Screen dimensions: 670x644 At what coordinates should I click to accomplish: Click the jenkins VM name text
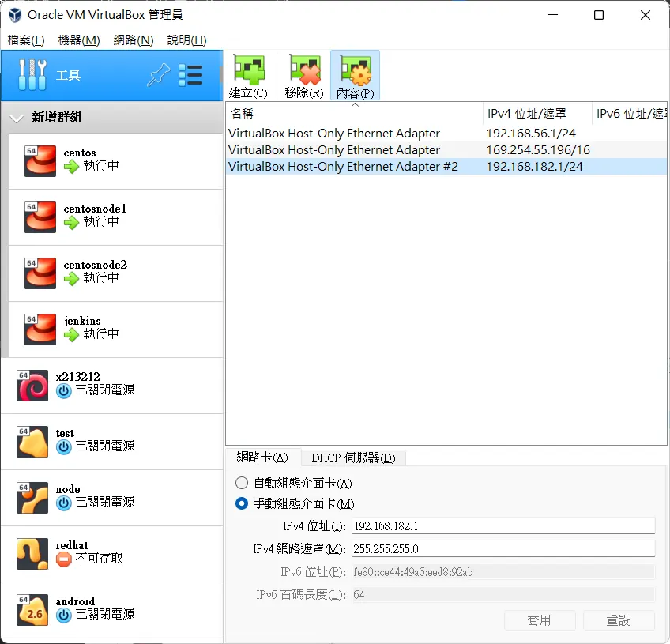point(82,321)
